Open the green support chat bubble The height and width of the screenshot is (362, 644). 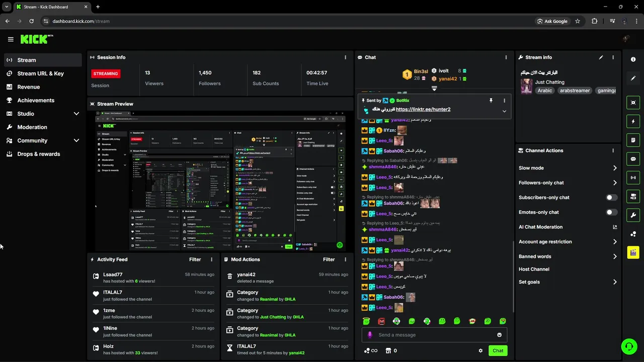pyautogui.click(x=628, y=346)
